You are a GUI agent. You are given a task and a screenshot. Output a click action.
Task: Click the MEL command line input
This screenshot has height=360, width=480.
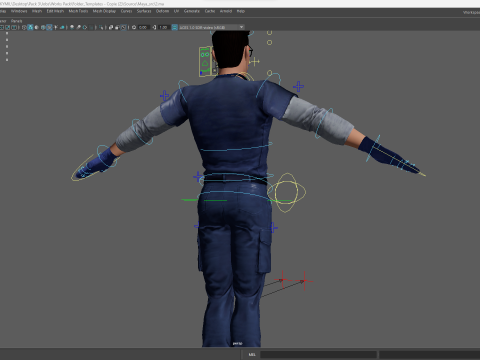click(318, 354)
